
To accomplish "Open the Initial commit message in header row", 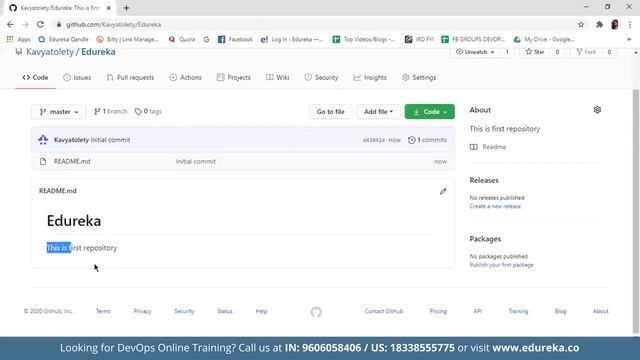I will [110, 140].
